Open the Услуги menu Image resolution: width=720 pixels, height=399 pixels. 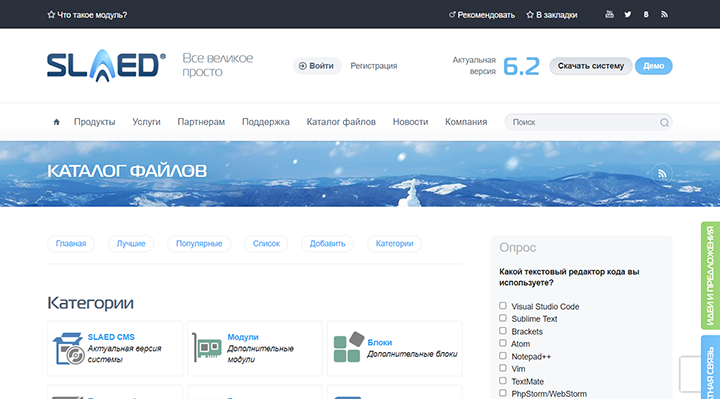(146, 122)
